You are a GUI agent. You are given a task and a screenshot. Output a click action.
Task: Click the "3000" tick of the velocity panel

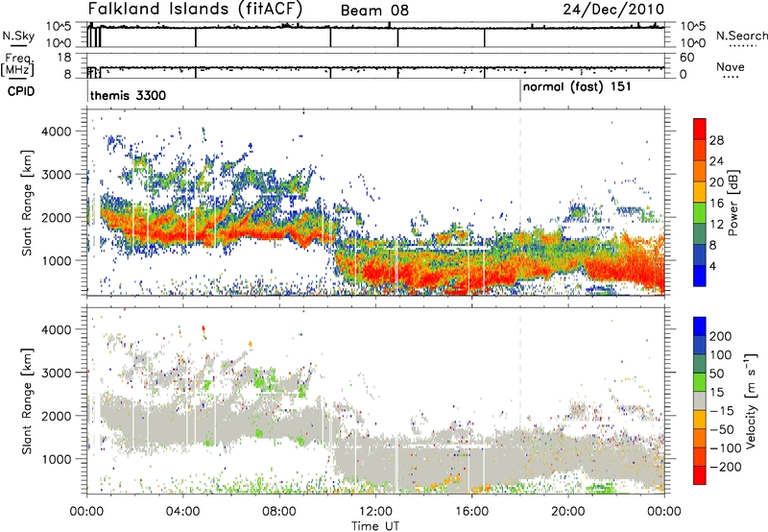point(57,373)
